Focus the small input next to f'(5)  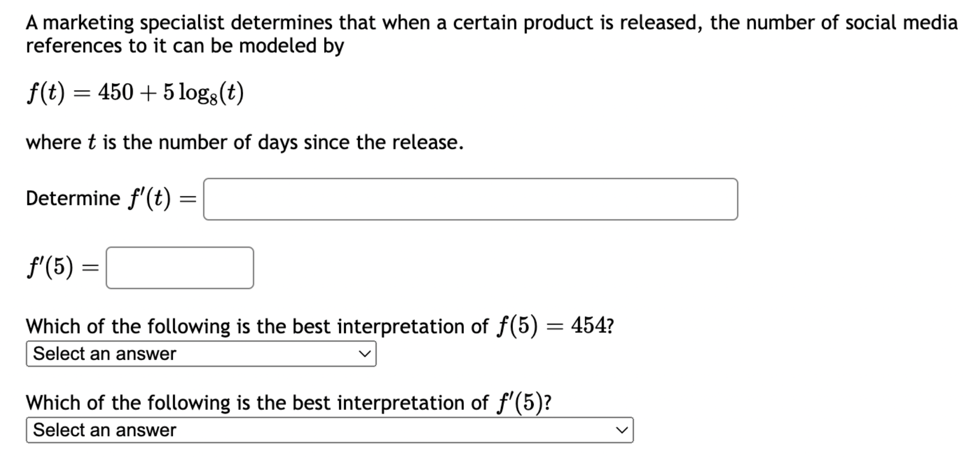(x=179, y=267)
